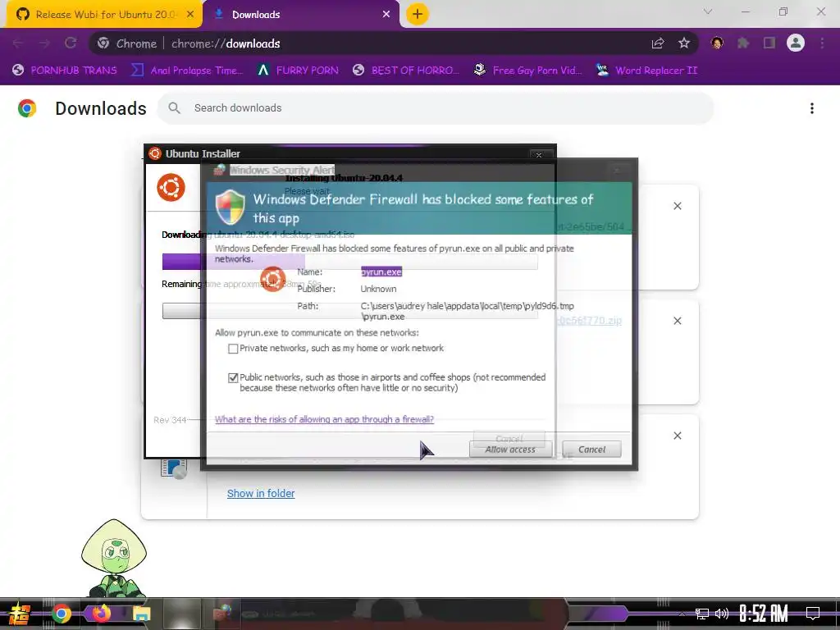The height and width of the screenshot is (630, 840).
Task: Open File Explorer from the taskbar
Action: pos(141,614)
